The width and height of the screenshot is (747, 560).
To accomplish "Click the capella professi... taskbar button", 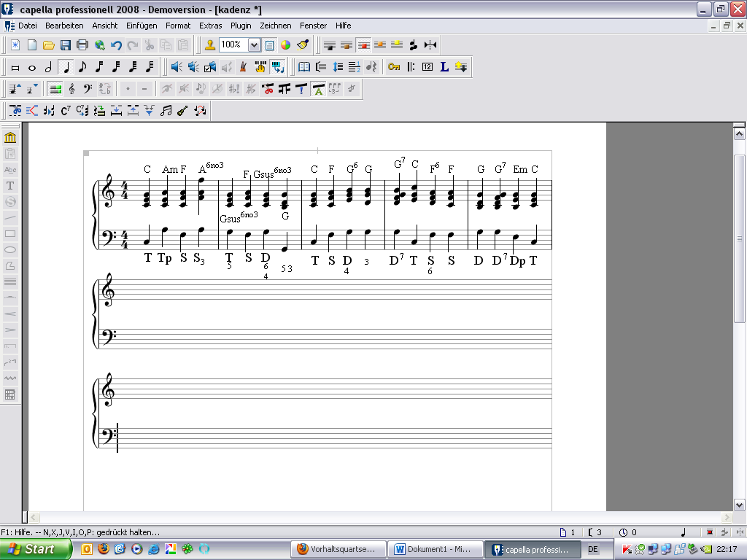I will pos(533,549).
